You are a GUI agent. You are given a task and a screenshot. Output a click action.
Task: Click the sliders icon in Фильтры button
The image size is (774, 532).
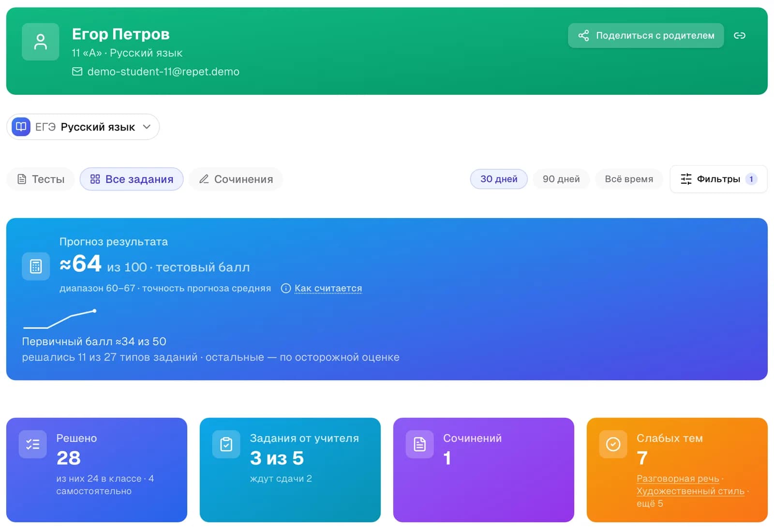point(686,179)
